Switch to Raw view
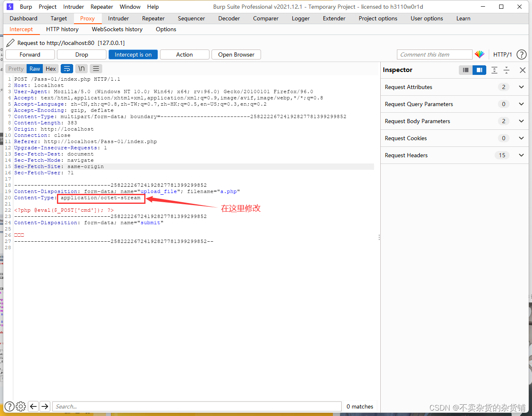This screenshot has width=532, height=416. coord(35,69)
